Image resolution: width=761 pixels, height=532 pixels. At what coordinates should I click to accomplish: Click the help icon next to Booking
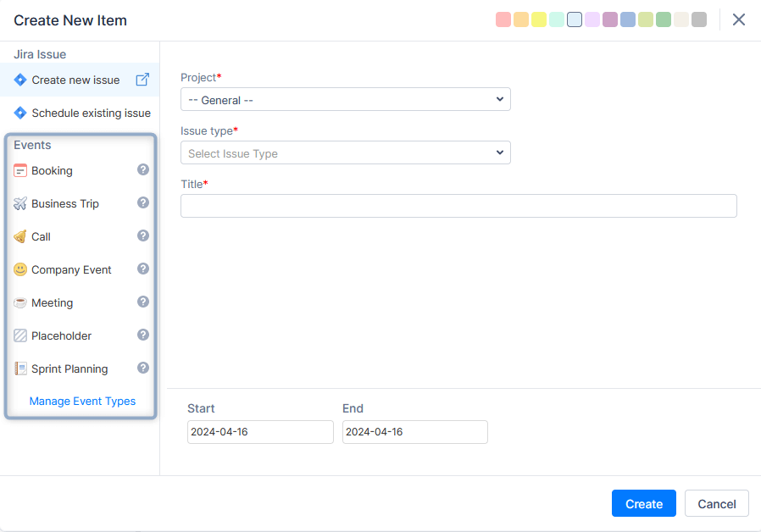(x=143, y=169)
